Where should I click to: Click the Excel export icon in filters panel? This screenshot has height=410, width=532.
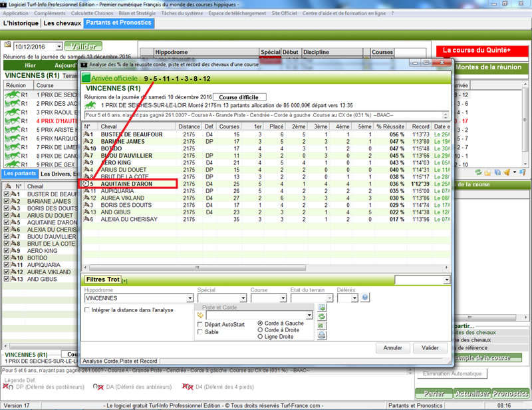tap(322, 327)
